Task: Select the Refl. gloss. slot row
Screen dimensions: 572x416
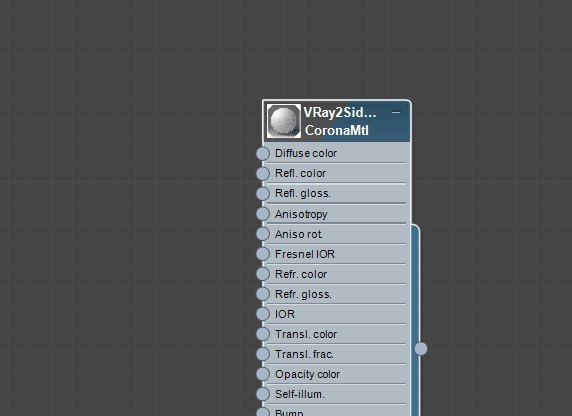Action: click(337, 193)
